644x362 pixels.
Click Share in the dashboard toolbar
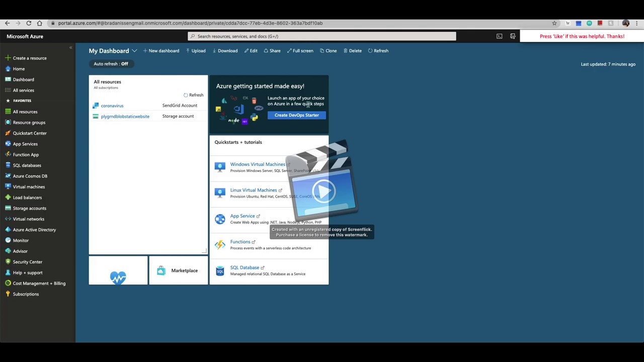(272, 51)
